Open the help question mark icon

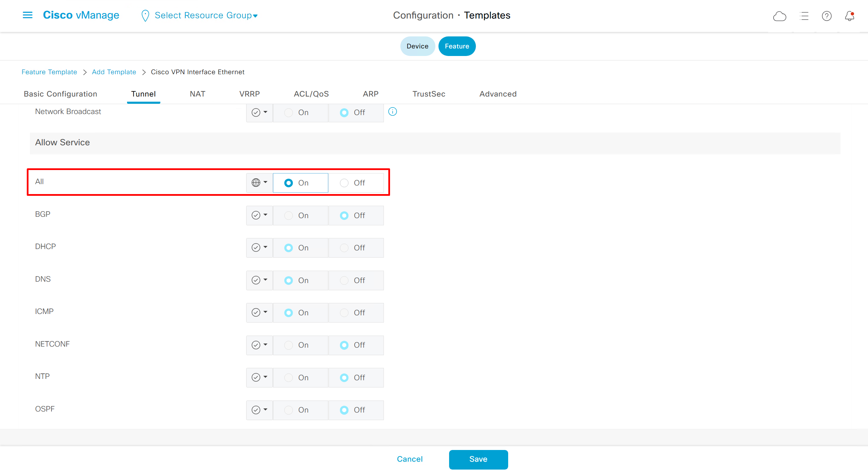coord(826,16)
